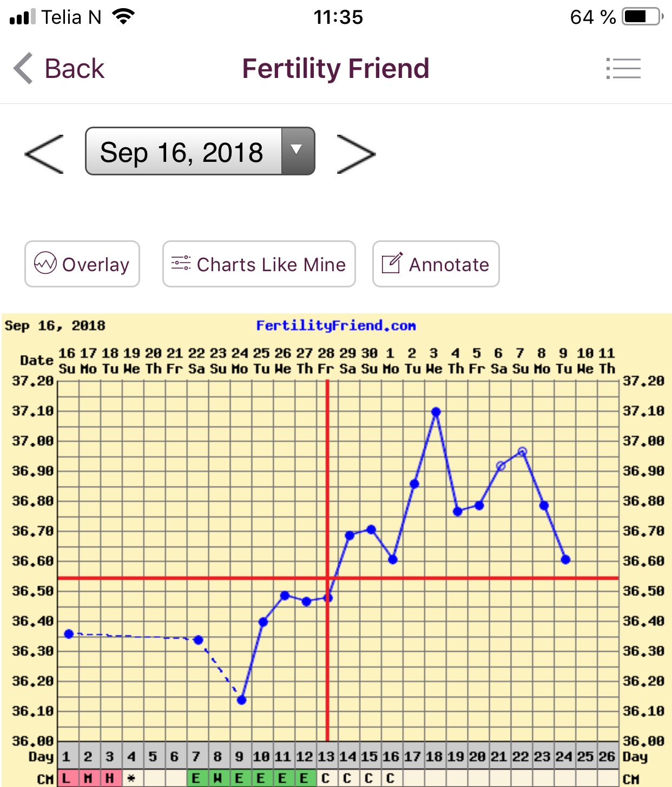
Task: Tap the Overlay button label
Action: click(x=95, y=265)
